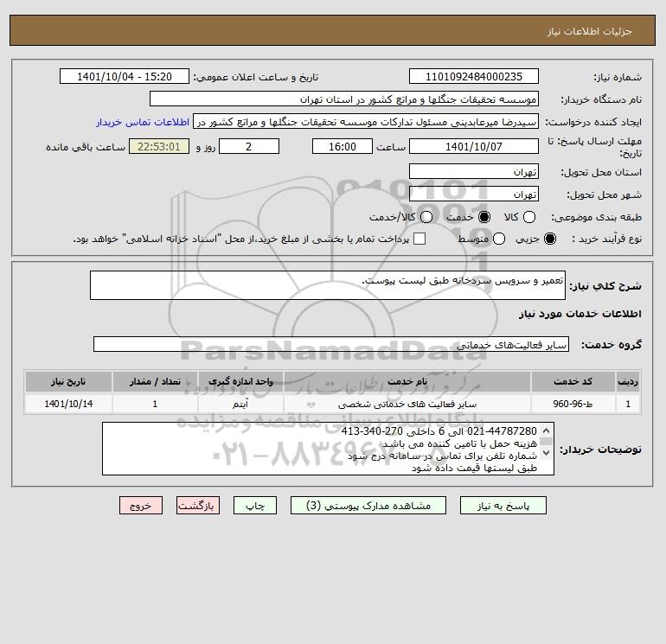Click the remaining days field showing 2
The image size is (666, 644).
pyautogui.click(x=249, y=146)
